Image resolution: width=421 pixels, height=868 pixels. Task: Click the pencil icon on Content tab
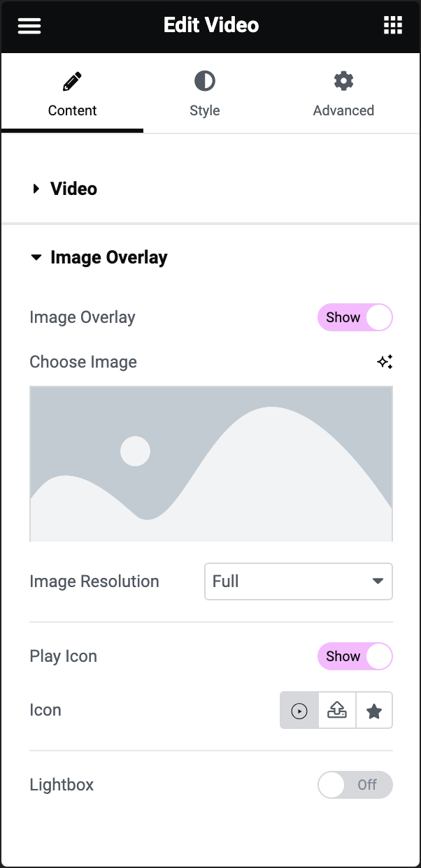72,80
